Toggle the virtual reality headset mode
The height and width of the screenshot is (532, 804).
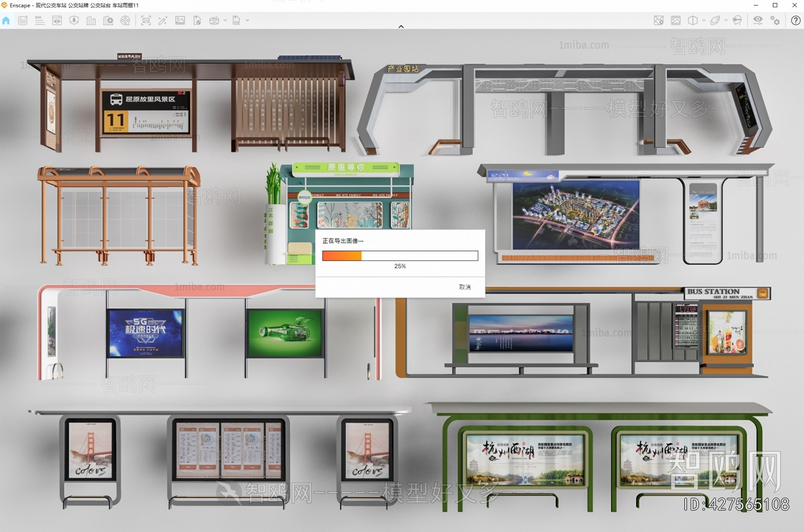[x=737, y=21]
